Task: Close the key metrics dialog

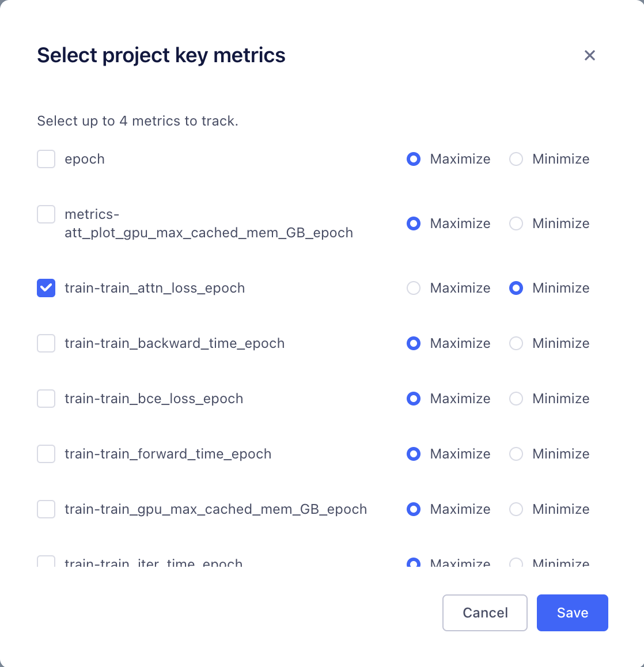Action: click(x=589, y=55)
